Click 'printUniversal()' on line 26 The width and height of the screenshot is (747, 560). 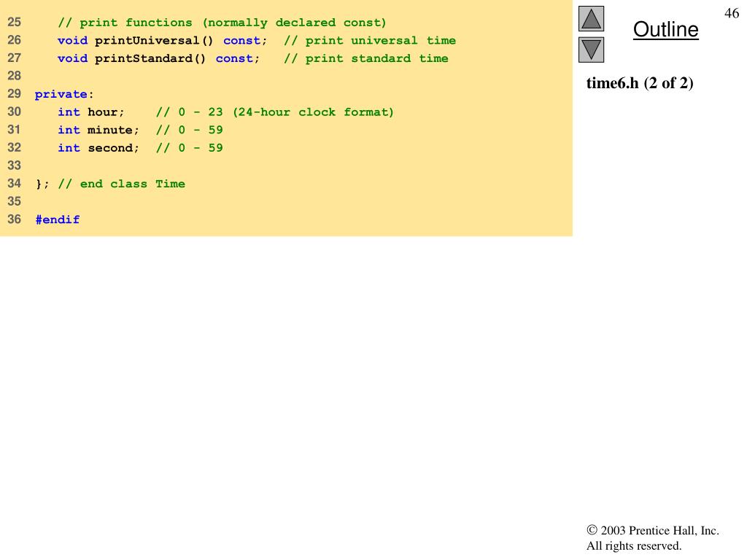(154, 41)
